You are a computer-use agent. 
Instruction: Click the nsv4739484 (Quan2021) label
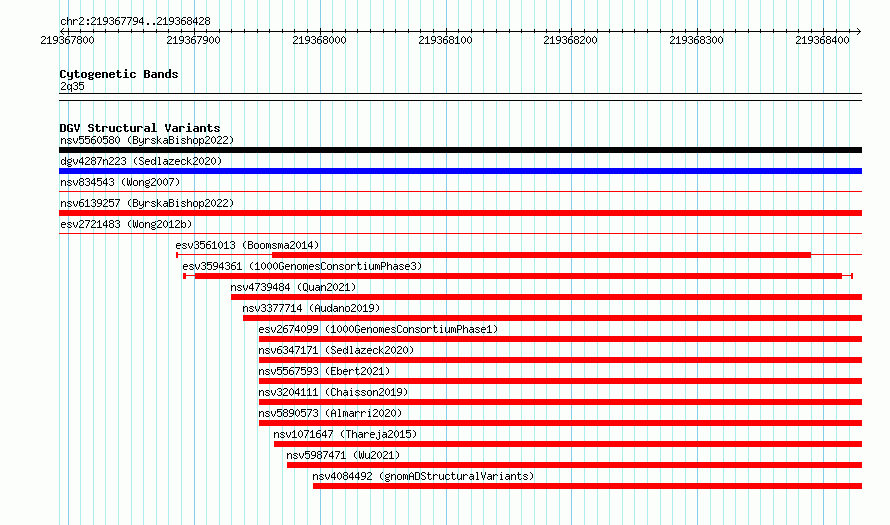point(293,287)
